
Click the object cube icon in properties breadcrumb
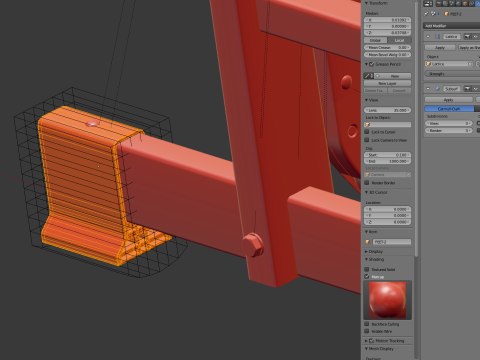(447, 14)
